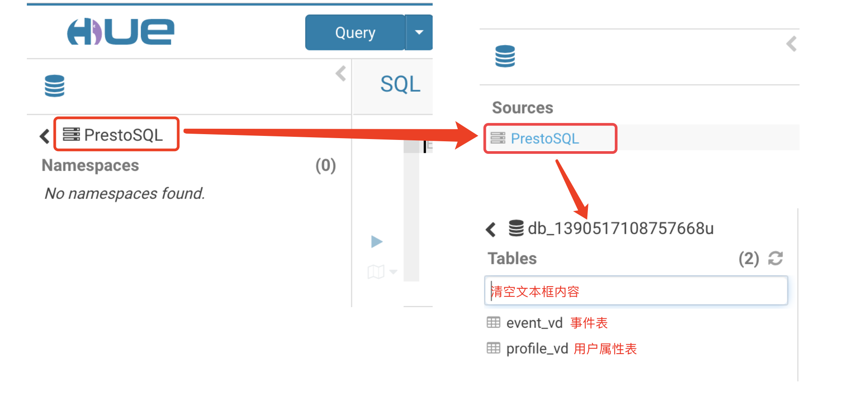The height and width of the screenshot is (414, 868).
Task: Open the Query button
Action: (x=355, y=32)
